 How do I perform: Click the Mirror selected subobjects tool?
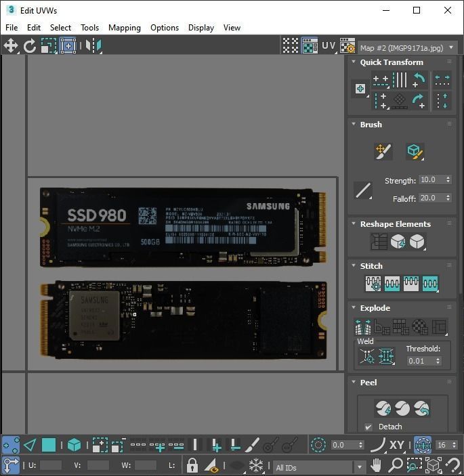pyautogui.click(x=93, y=46)
